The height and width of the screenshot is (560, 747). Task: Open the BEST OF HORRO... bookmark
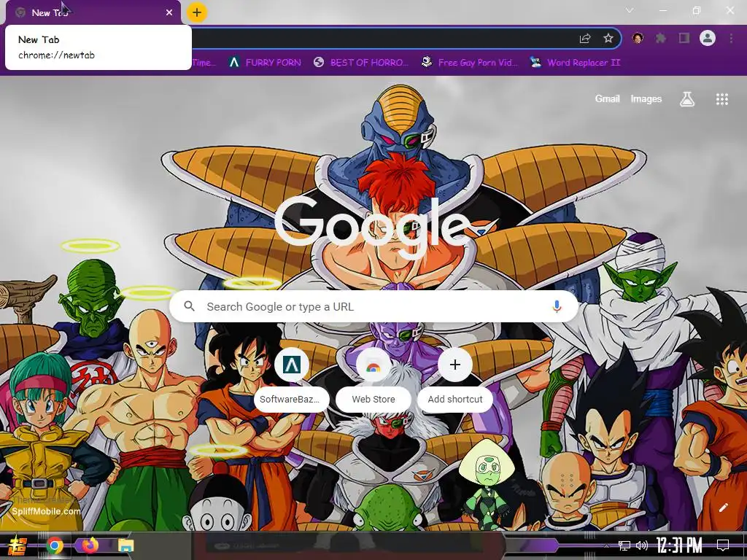pos(362,63)
